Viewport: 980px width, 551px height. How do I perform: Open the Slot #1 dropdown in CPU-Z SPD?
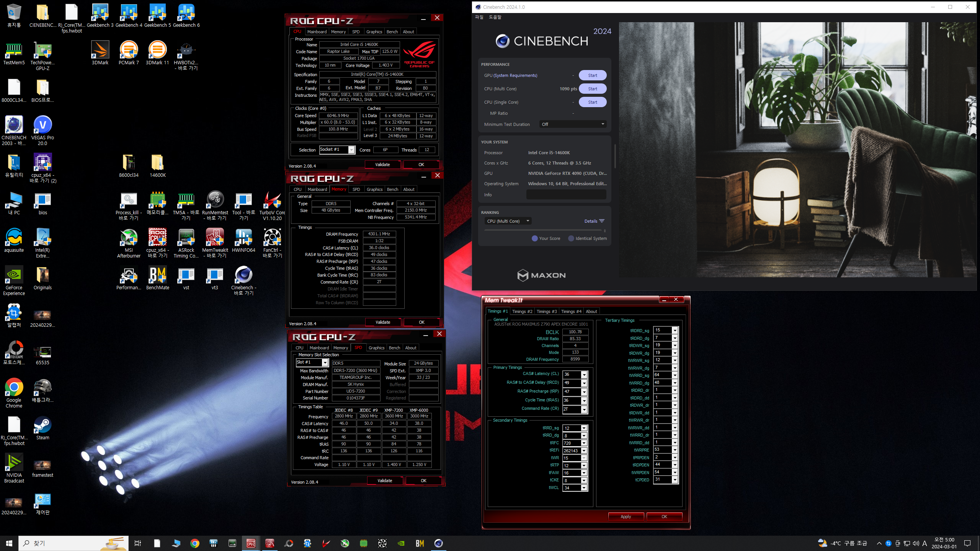tap(312, 362)
